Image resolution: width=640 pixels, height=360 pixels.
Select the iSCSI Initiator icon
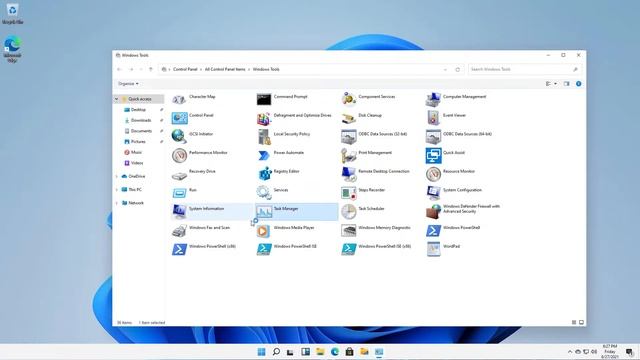(x=179, y=136)
